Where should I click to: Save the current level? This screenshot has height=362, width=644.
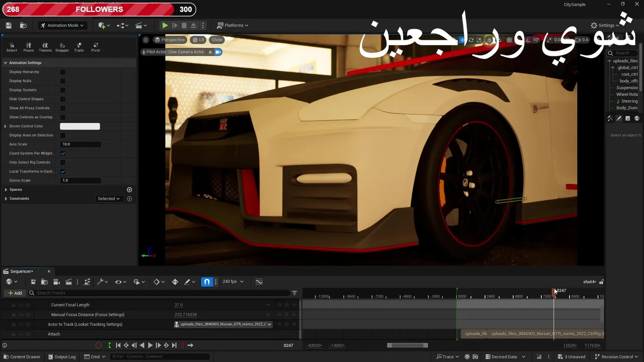[9, 25]
